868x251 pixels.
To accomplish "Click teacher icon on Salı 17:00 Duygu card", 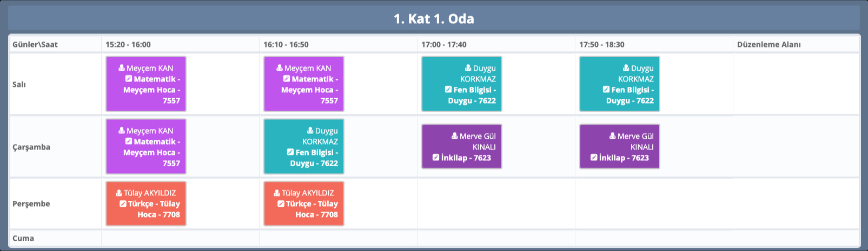I will [x=468, y=68].
